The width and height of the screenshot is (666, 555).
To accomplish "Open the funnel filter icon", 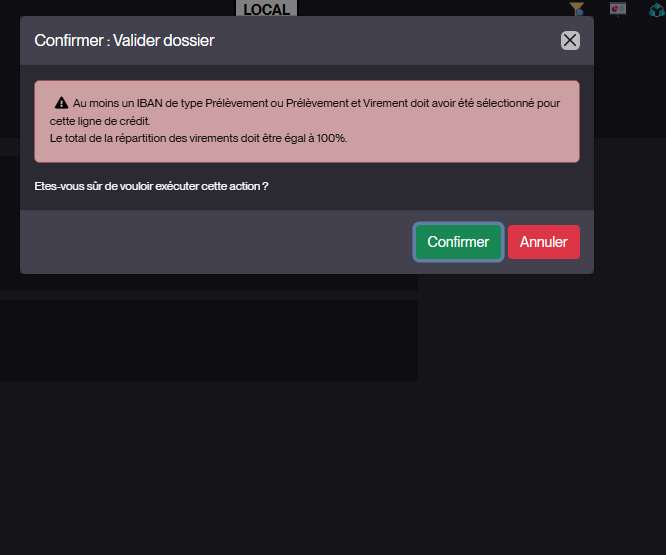I will pyautogui.click(x=577, y=8).
